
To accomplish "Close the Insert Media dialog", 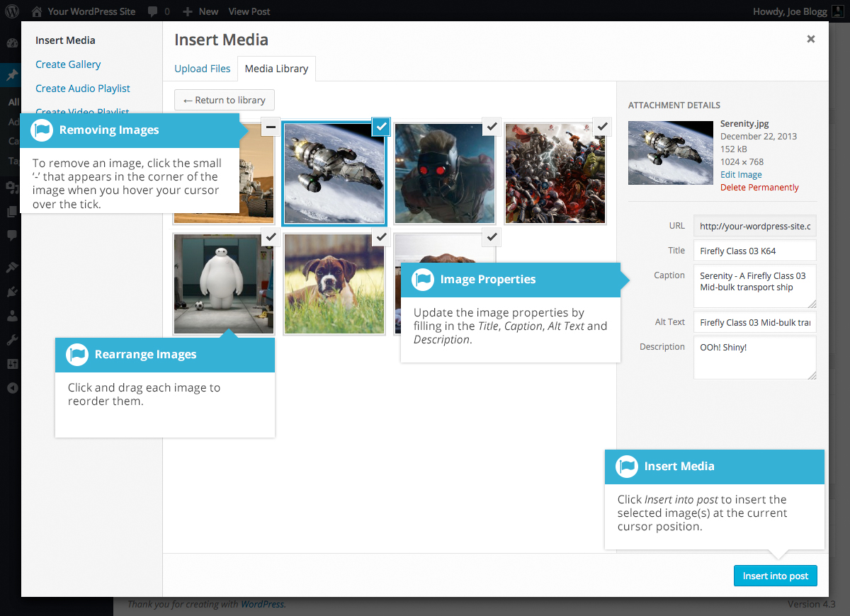I will 810,40.
